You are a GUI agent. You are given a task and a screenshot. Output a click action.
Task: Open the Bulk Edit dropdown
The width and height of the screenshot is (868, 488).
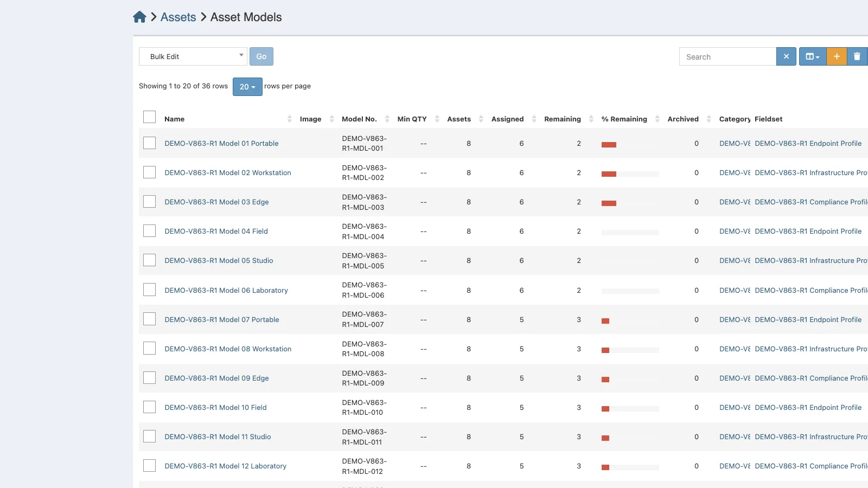(193, 56)
